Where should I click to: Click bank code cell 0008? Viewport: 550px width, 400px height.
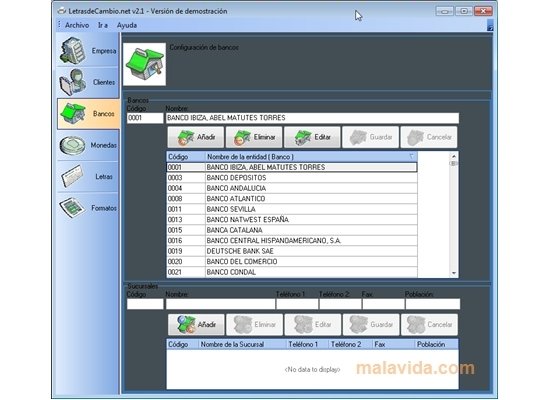(x=186, y=199)
